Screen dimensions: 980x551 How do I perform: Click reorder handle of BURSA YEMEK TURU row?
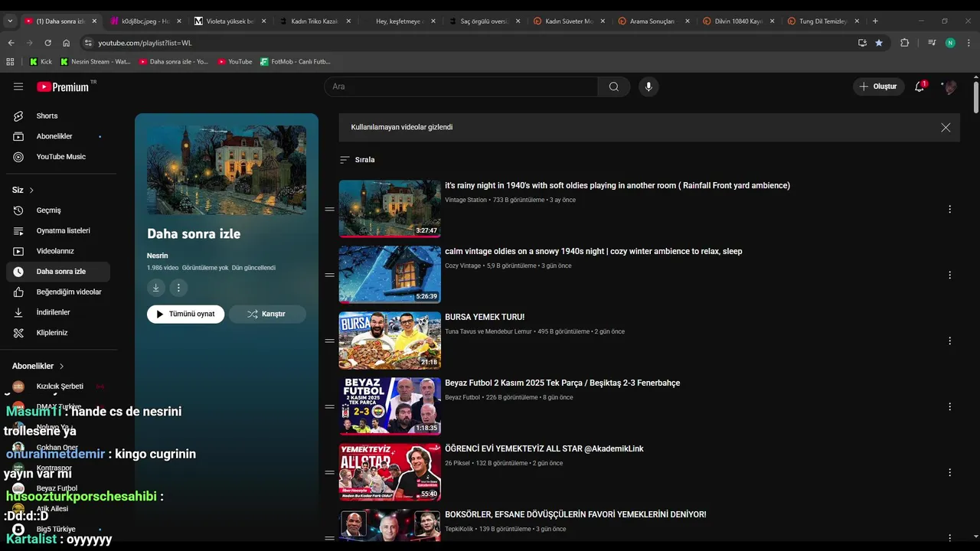pos(329,341)
